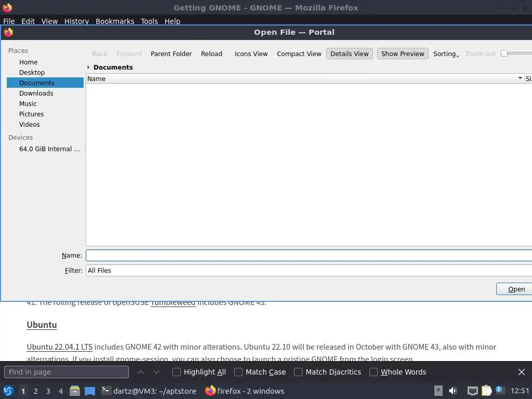The height and width of the screenshot is (399, 532).
Task: Open the View menu
Action: pos(49,21)
